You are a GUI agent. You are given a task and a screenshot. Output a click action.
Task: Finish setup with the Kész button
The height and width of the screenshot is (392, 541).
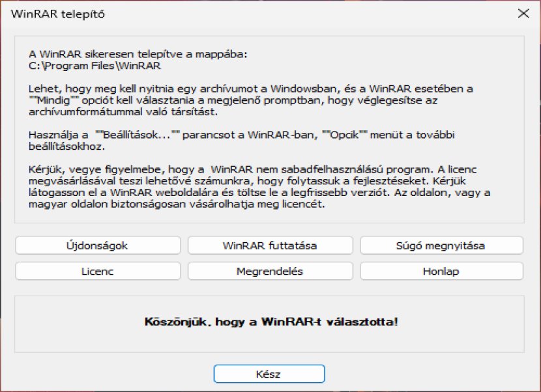tap(269, 374)
